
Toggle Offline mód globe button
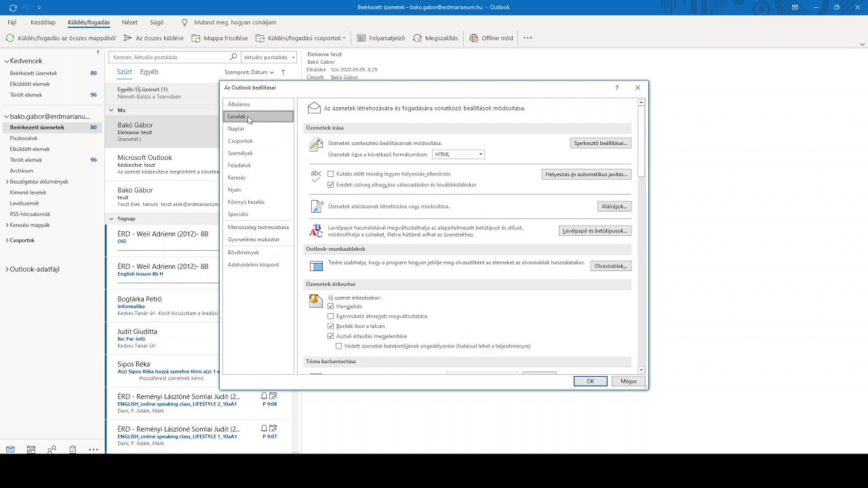492,38
